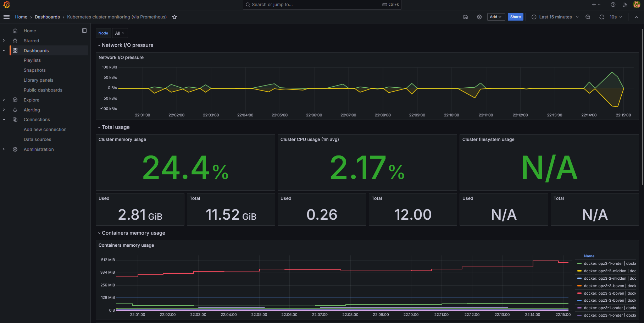Undock the sidebar menu panel icon
This screenshot has height=323, width=644.
click(84, 31)
